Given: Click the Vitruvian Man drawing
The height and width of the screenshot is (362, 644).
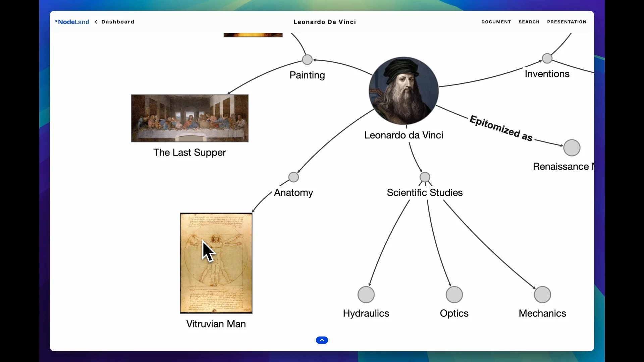Looking at the screenshot, I should tap(216, 263).
